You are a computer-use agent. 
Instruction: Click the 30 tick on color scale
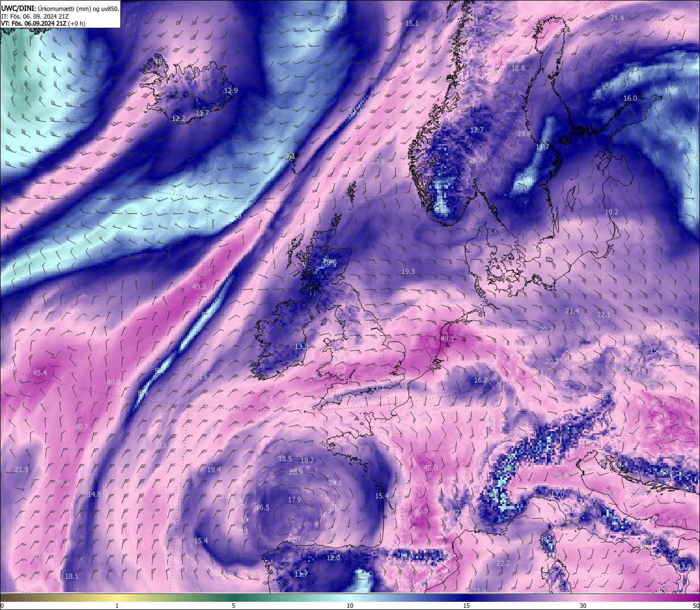(583, 606)
